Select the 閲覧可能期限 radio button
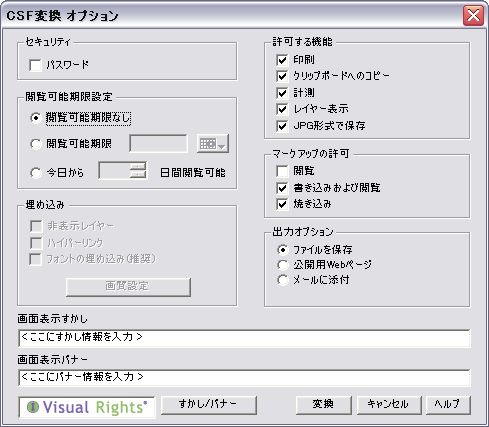 click(x=35, y=144)
